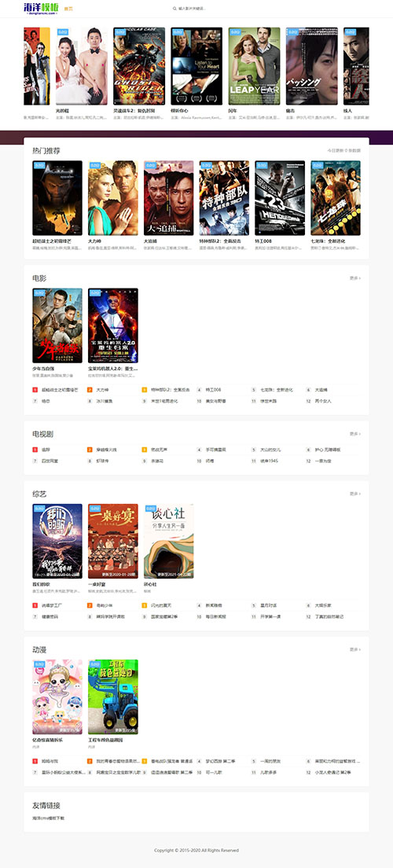Expand 更多 in the 电影 section
This screenshot has width=393, height=868.
354,278
